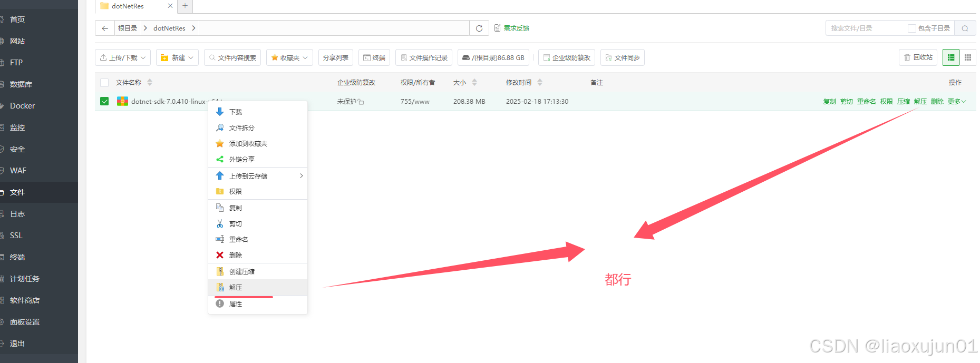Click 剪切 link in file row
The height and width of the screenshot is (363, 980).
tap(846, 102)
